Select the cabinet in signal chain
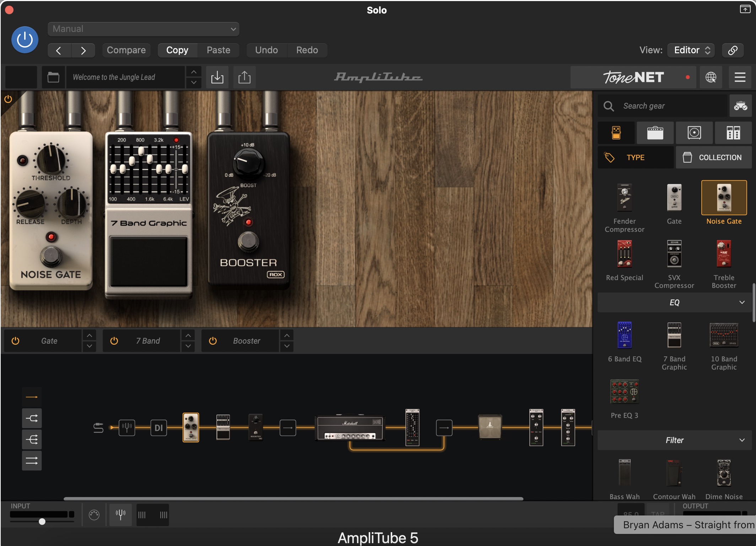This screenshot has height=546, width=756. (x=490, y=427)
